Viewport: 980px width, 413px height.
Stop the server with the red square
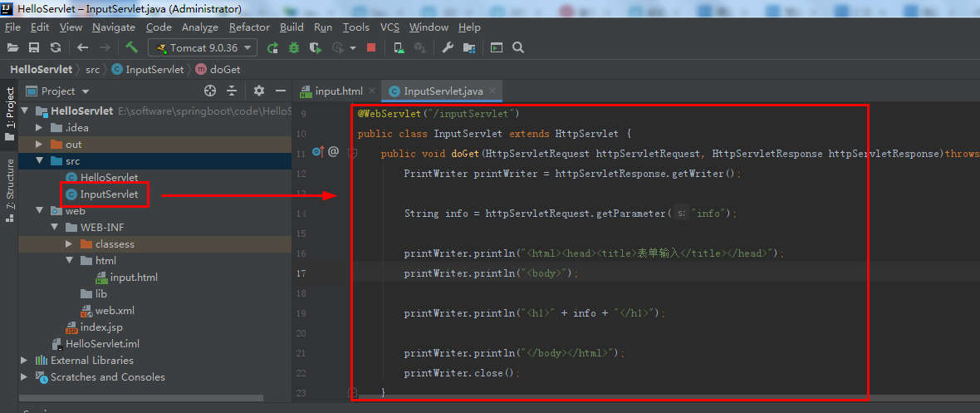[x=371, y=47]
